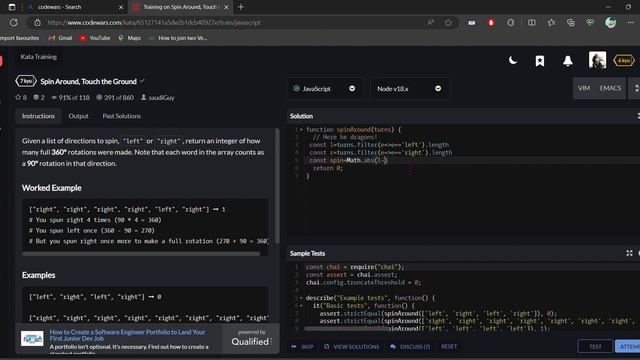This screenshot has height=360, width=640.
Task: Toggle read aloud icon in address bar
Action: point(430,22)
